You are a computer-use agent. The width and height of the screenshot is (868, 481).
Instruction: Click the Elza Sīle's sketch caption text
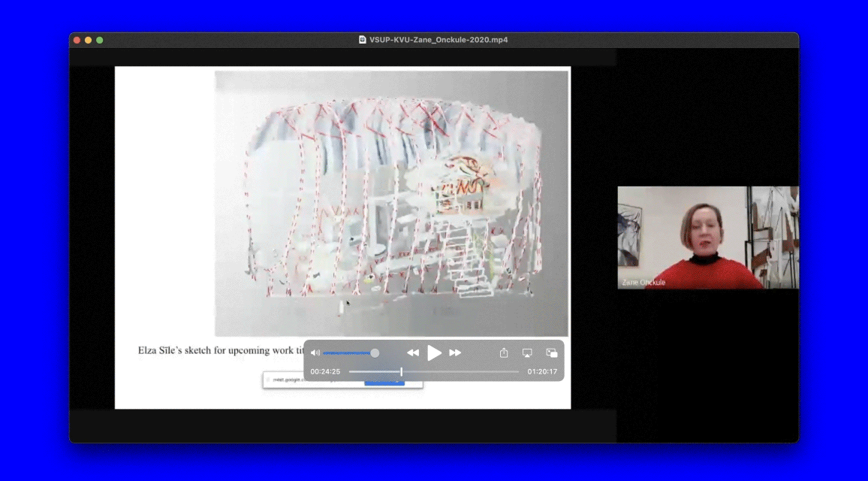219,350
